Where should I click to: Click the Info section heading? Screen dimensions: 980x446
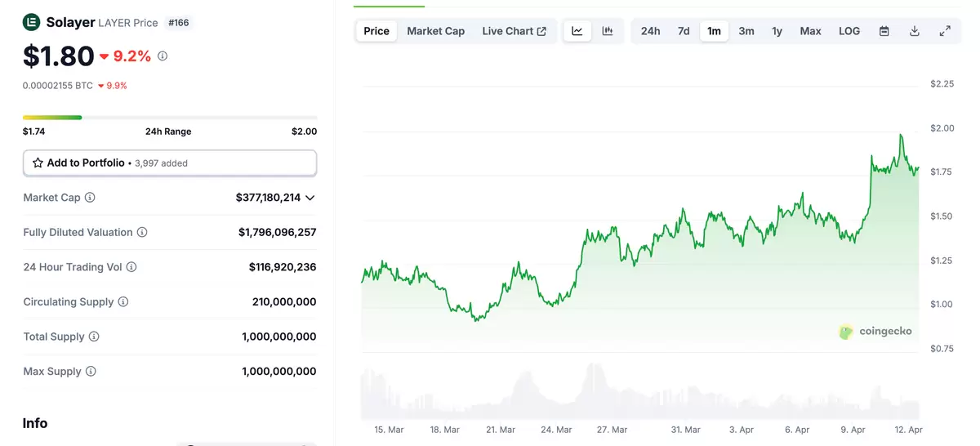tap(35, 423)
